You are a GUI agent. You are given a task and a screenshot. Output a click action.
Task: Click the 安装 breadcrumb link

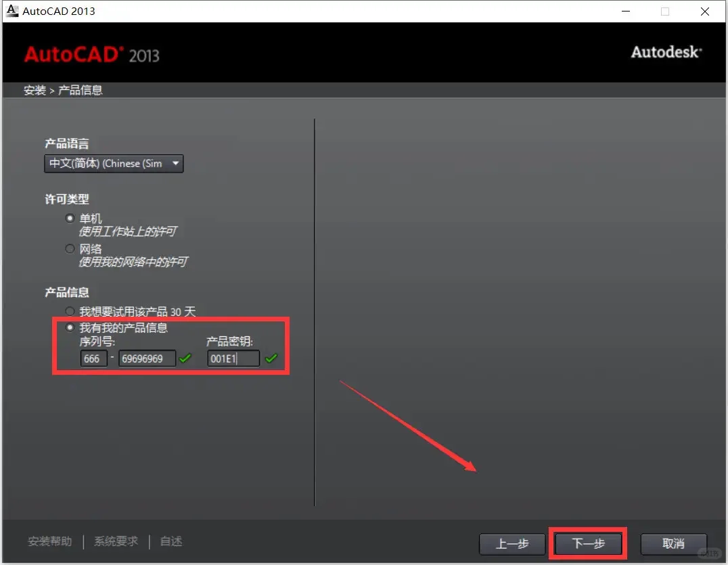click(x=35, y=89)
